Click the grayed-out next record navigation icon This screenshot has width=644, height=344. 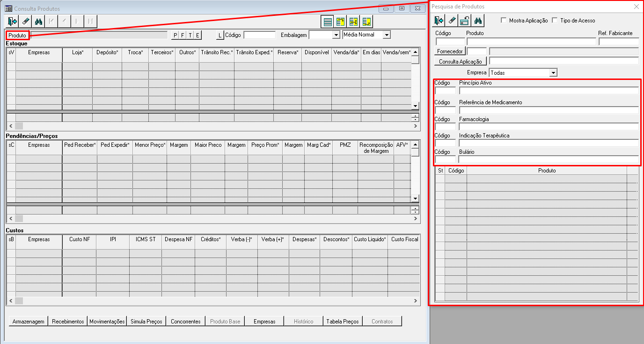click(77, 21)
